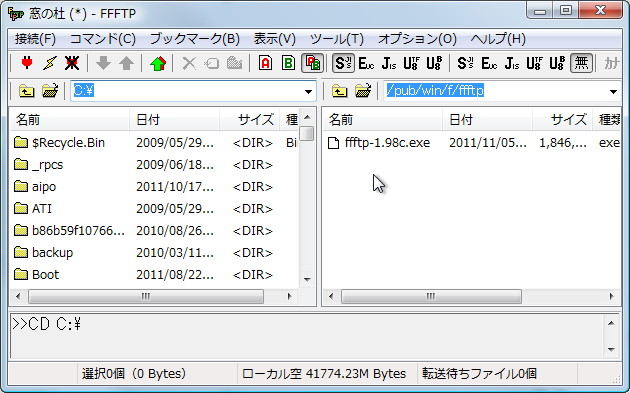Toggle host JIS kanji code
The height and width of the screenshot is (393, 630).
pyautogui.click(x=389, y=63)
